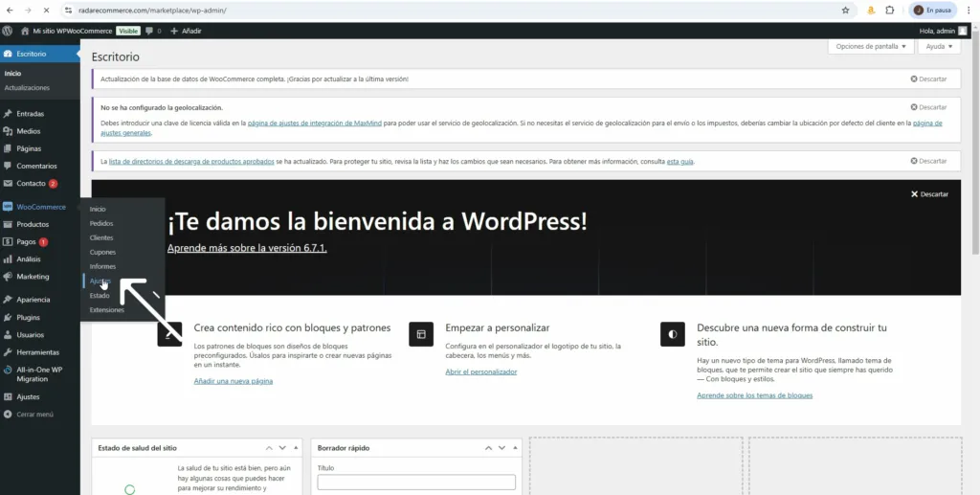Open Inicio in WooCommerce submenu
Image resolution: width=980 pixels, height=495 pixels.
pyautogui.click(x=98, y=209)
